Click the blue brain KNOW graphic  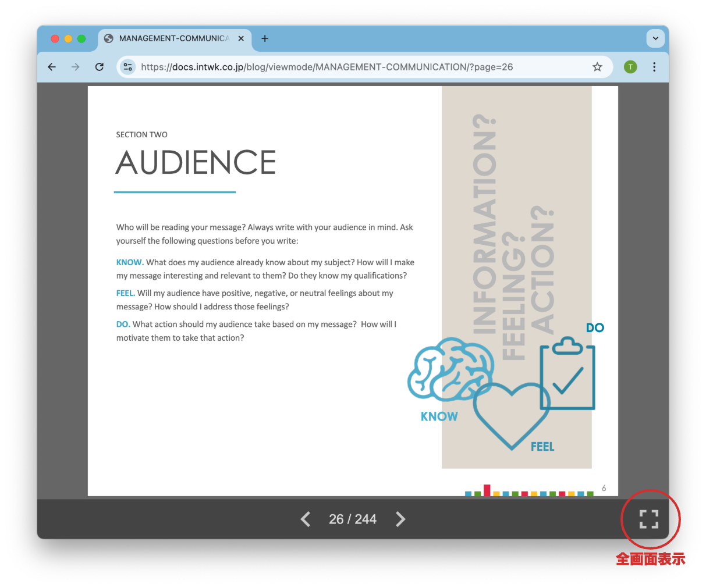point(447,370)
